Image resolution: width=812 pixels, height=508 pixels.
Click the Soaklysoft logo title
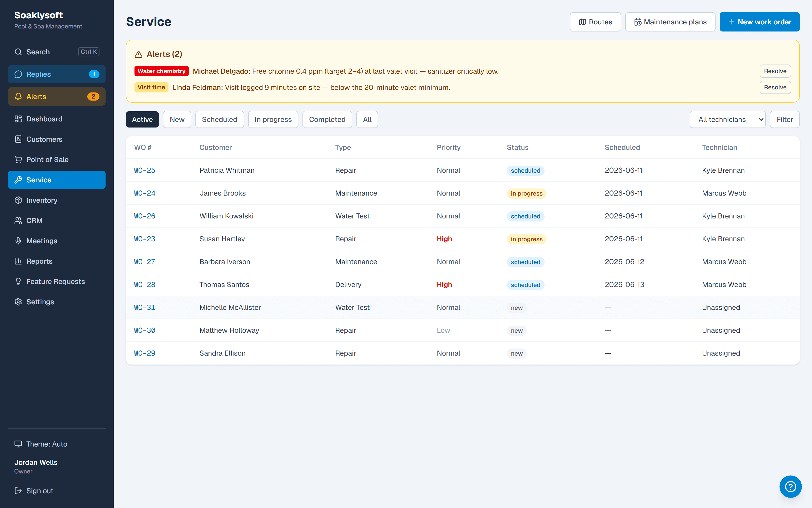click(39, 15)
